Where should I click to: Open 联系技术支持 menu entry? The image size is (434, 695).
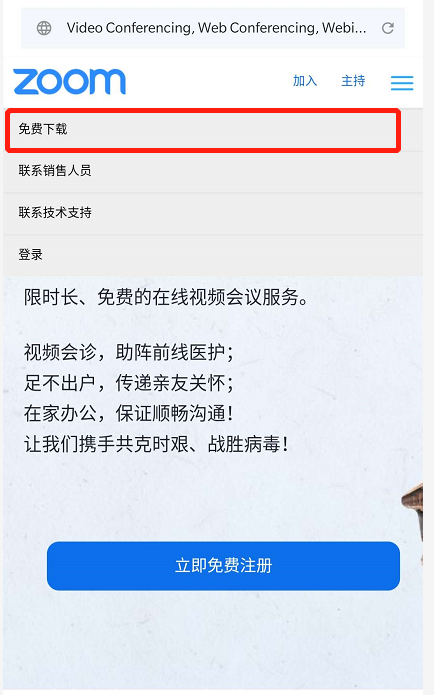pos(213,213)
